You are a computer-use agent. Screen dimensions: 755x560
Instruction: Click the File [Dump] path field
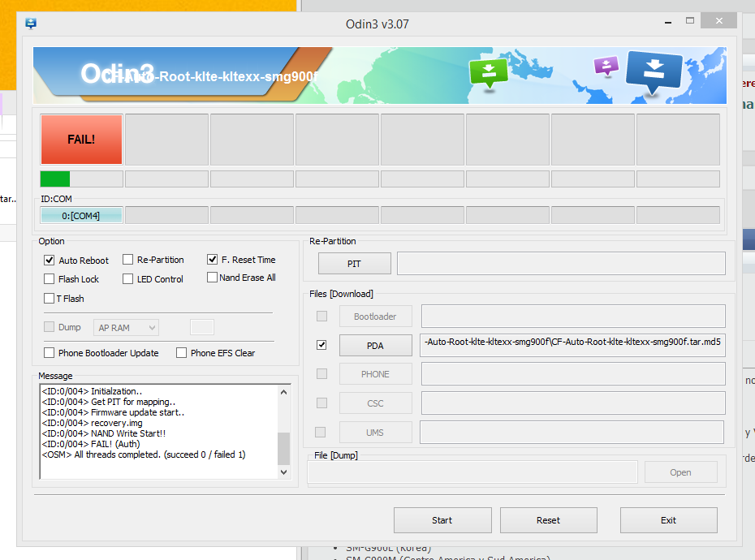472,472
